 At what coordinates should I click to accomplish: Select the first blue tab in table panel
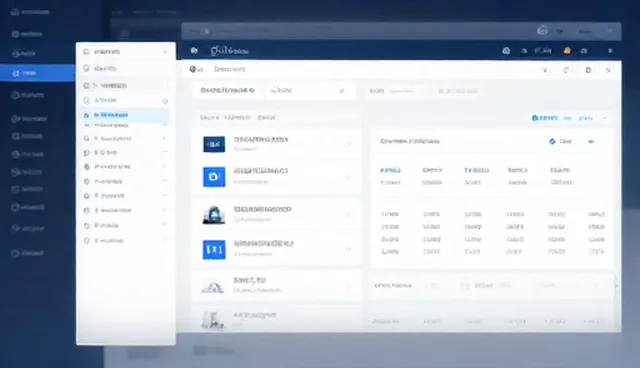(390, 170)
